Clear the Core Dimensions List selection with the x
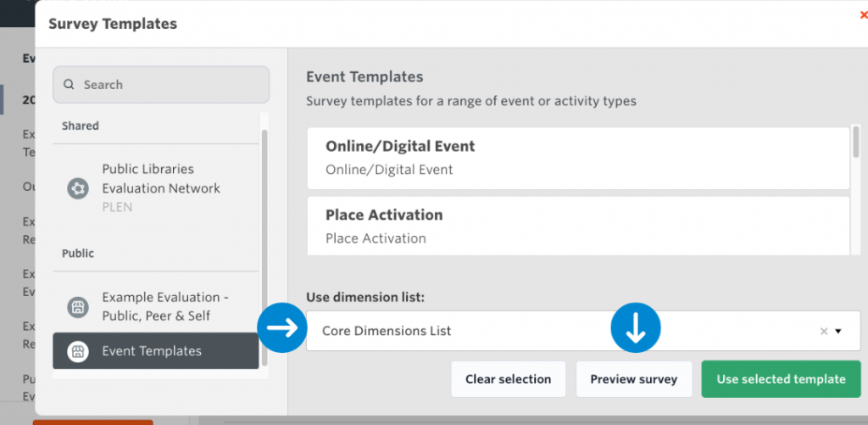This screenshot has width=868, height=425. 823,332
